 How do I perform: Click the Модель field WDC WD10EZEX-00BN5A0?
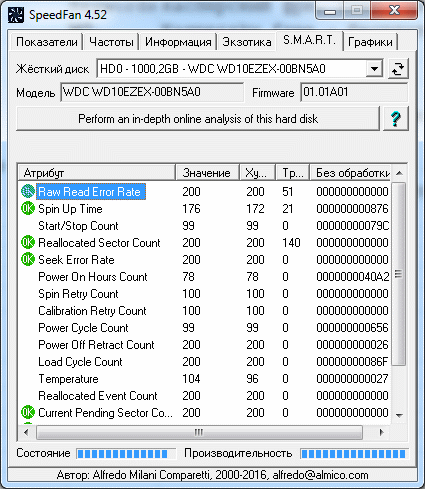tap(152, 92)
